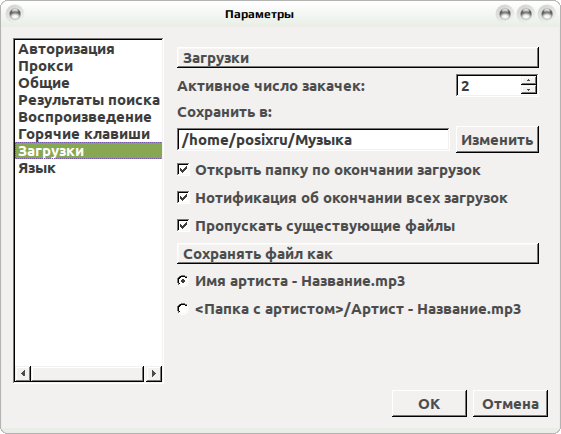Click the Сохранять файл как section header

(358, 254)
